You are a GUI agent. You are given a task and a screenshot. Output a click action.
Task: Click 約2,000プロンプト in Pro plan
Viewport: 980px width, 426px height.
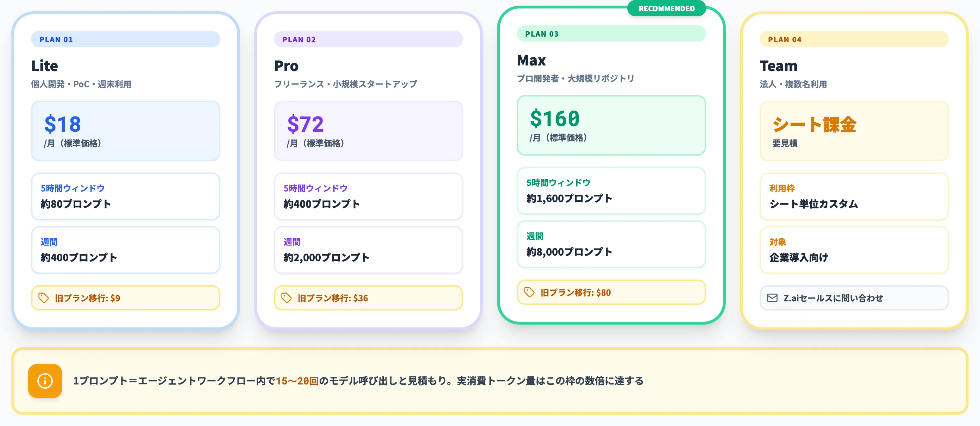326,257
